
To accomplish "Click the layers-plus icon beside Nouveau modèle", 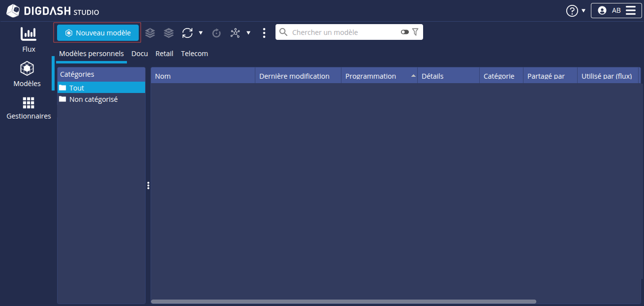I will coord(150,33).
